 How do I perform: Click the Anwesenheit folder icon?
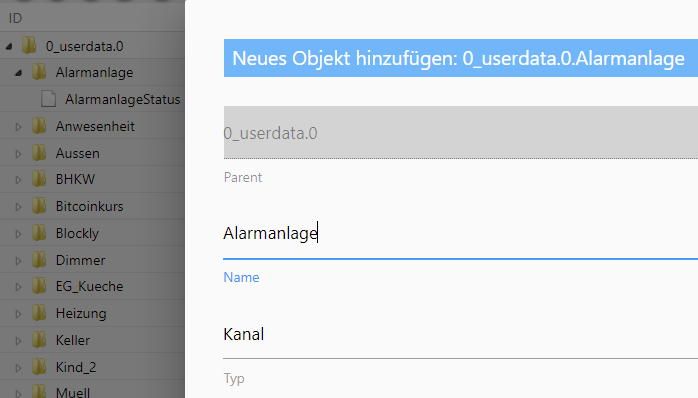pos(39,126)
